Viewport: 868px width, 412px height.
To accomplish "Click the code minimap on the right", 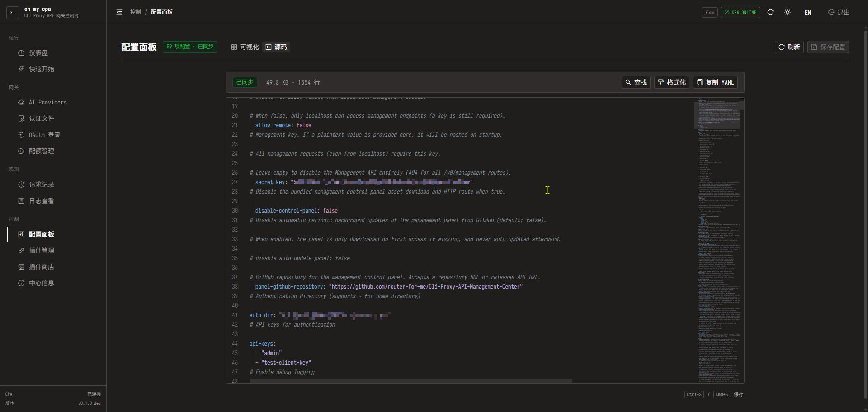I will click(719, 240).
